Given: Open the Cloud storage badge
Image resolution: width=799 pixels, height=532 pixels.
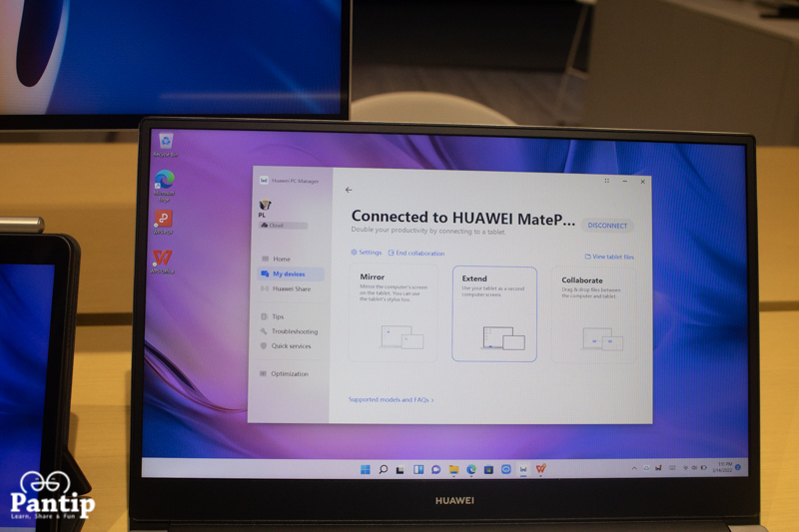Looking at the screenshot, I should tap(283, 225).
